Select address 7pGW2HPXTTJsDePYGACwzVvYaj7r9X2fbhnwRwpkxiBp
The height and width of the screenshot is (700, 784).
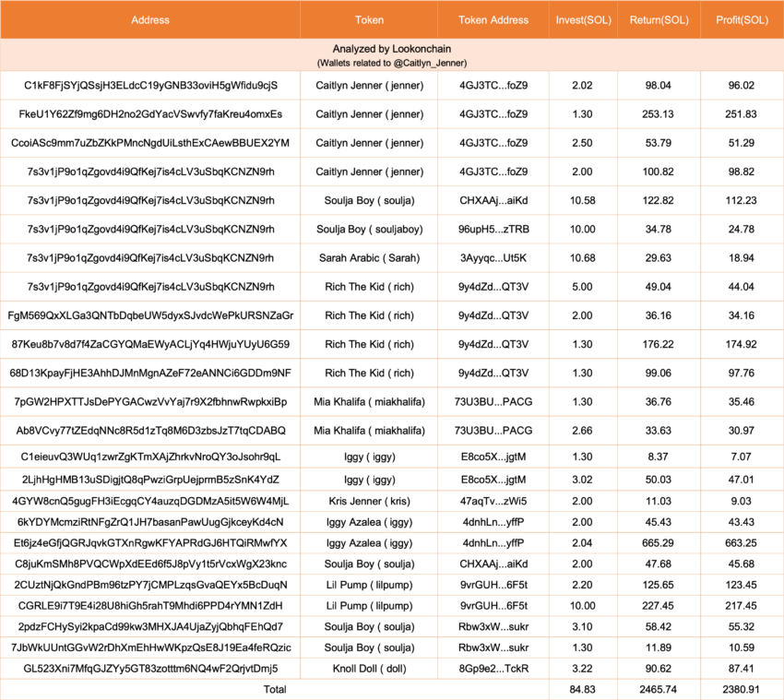[x=150, y=401]
